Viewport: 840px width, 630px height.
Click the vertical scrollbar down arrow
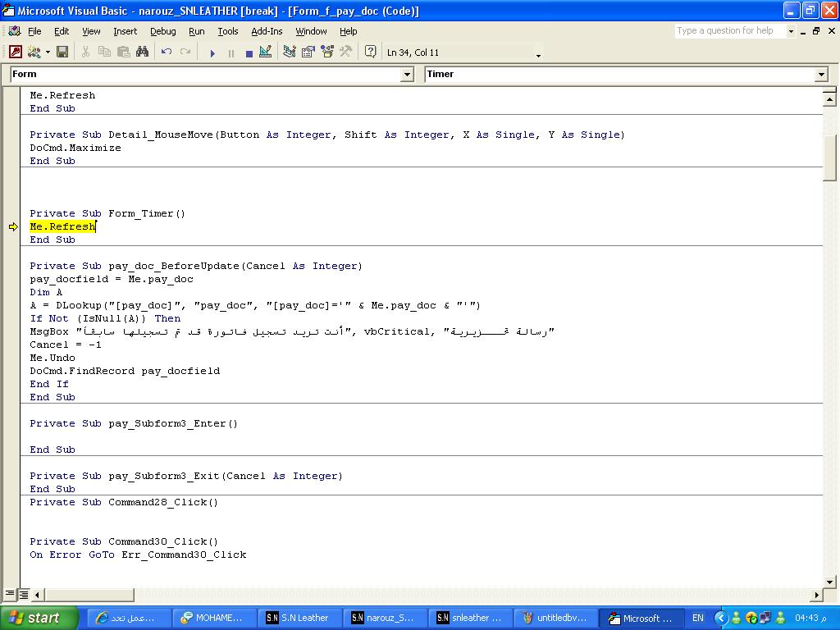[x=829, y=582]
